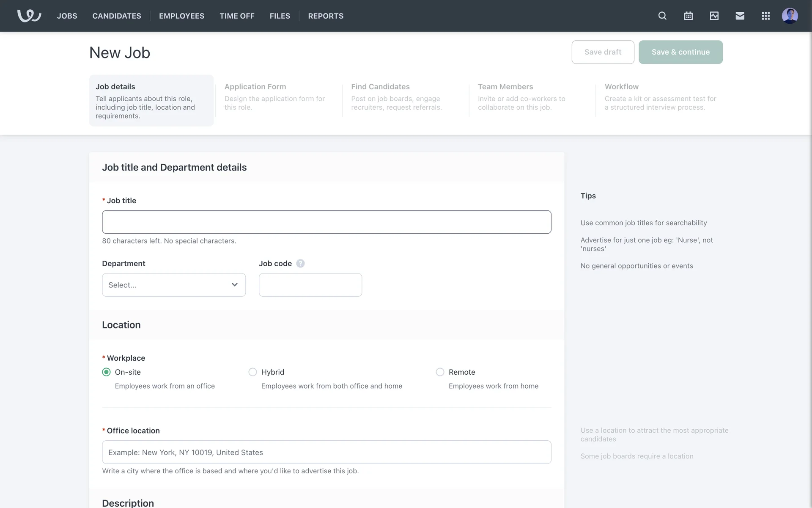Click into the Office location field

pos(326,452)
